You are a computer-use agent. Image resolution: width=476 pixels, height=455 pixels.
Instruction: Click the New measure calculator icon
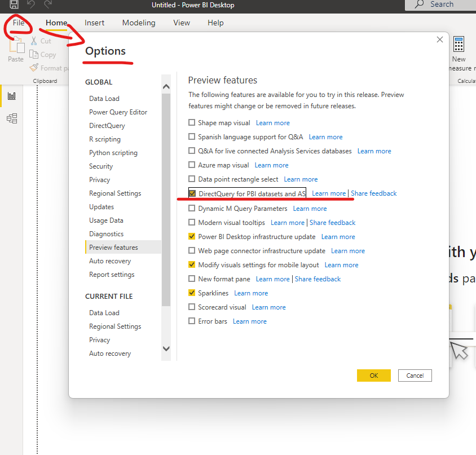click(x=459, y=45)
